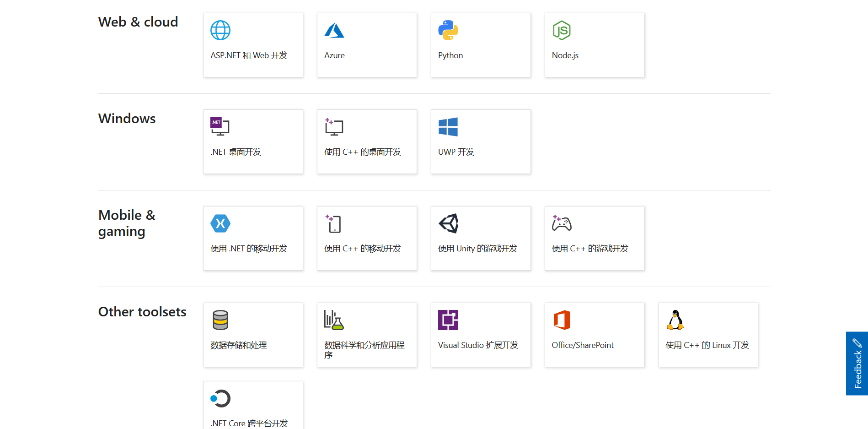Click the Other toolsets section heading
Screen dimensions: 868x429
pos(142,312)
